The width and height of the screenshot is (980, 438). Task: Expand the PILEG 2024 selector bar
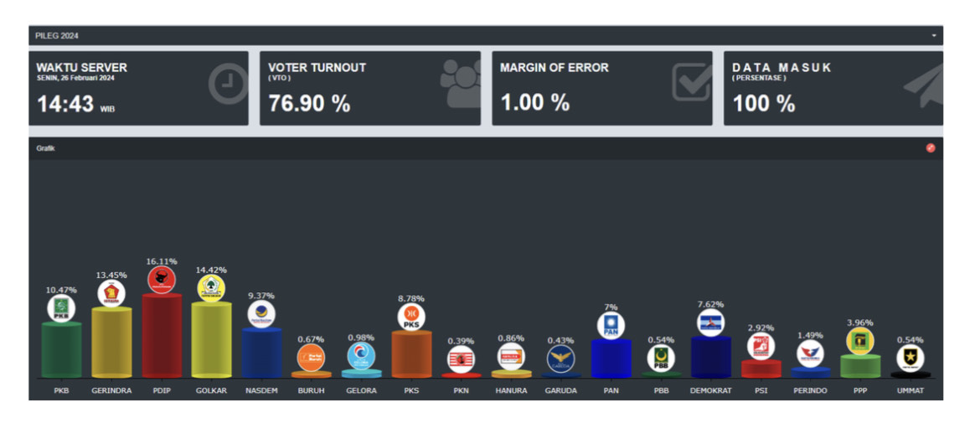486,36
